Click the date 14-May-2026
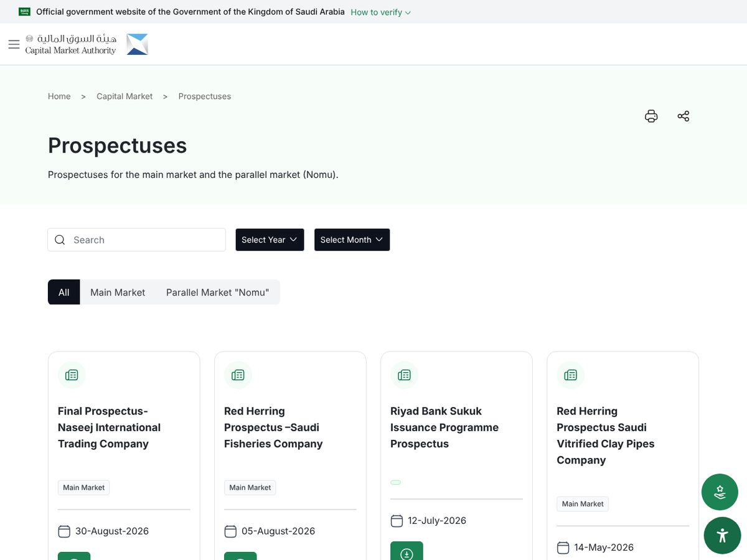Image resolution: width=747 pixels, height=560 pixels. pos(604,548)
